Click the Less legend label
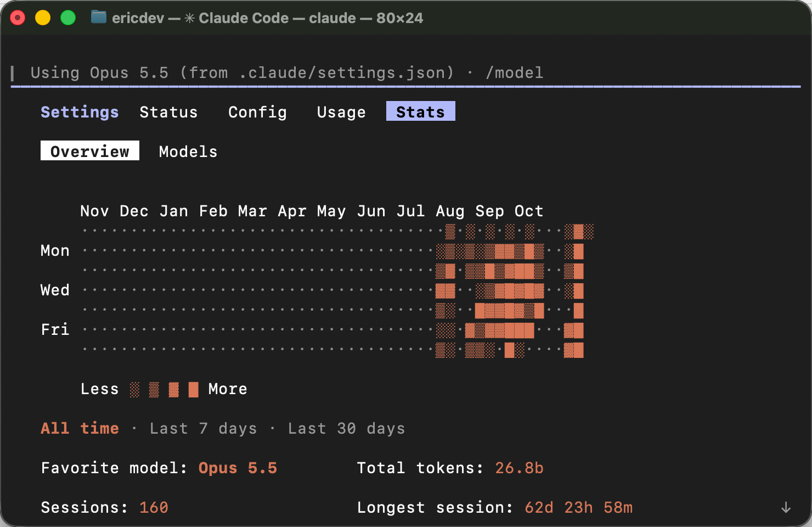 99,389
